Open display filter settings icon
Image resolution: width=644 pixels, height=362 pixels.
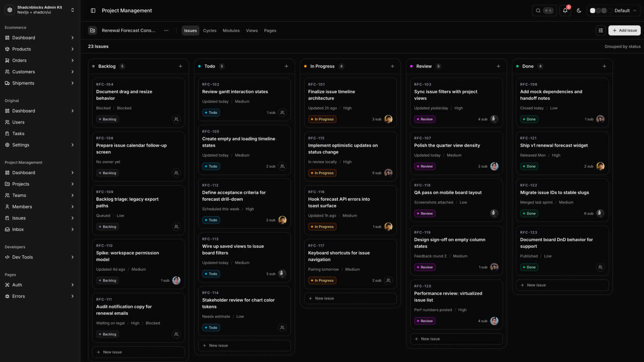(601, 31)
